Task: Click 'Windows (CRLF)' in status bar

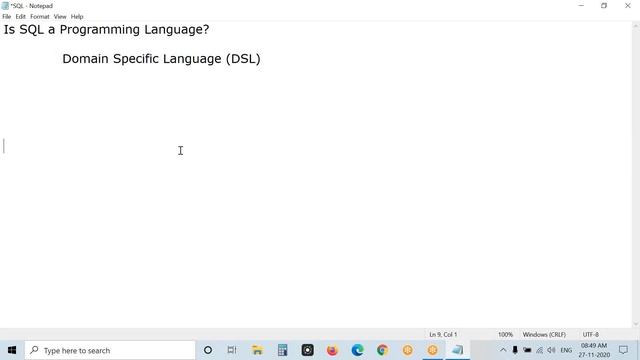Action: tap(544, 334)
